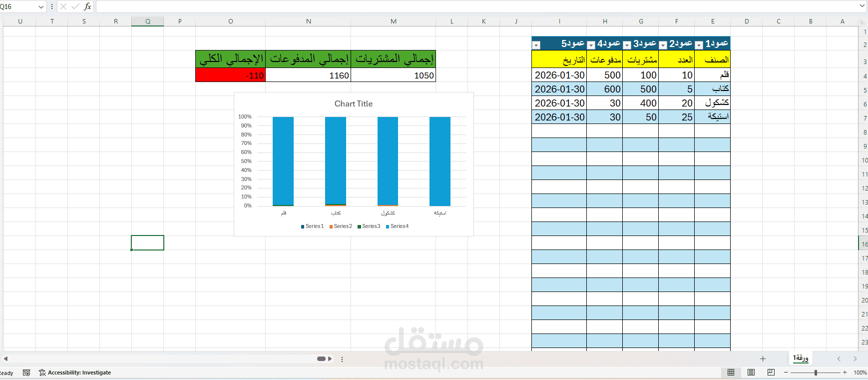868x380 pixels.
Task: Click the Select All corner triangle
Action: 863,21
